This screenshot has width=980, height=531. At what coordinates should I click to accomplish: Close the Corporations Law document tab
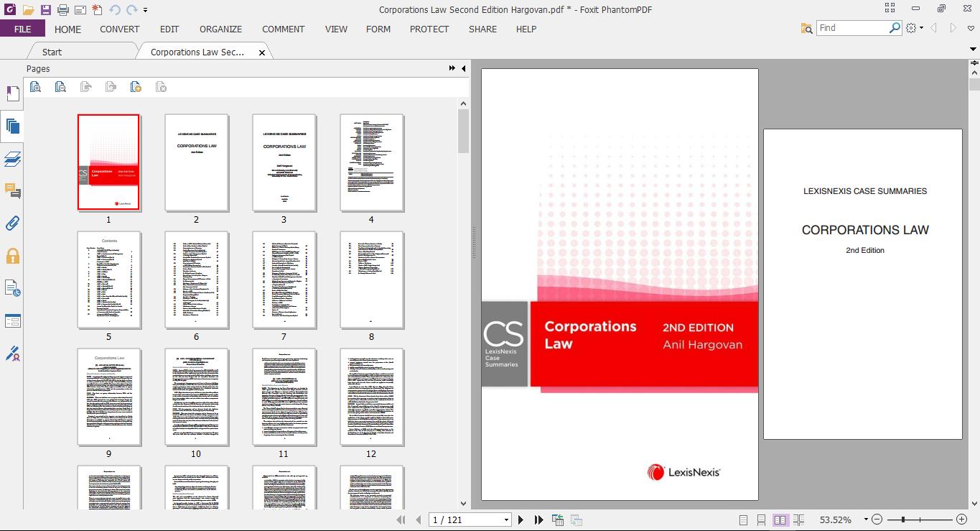coord(262,52)
